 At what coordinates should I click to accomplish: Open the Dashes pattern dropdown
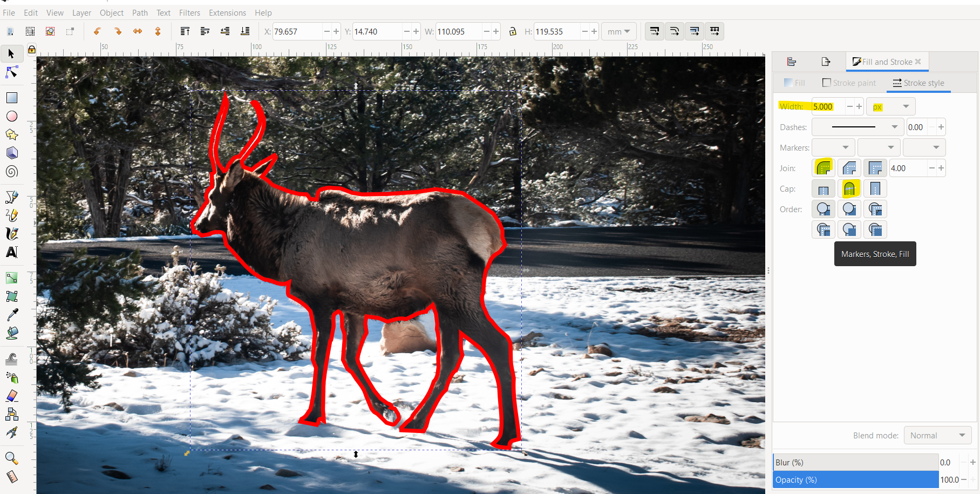858,127
